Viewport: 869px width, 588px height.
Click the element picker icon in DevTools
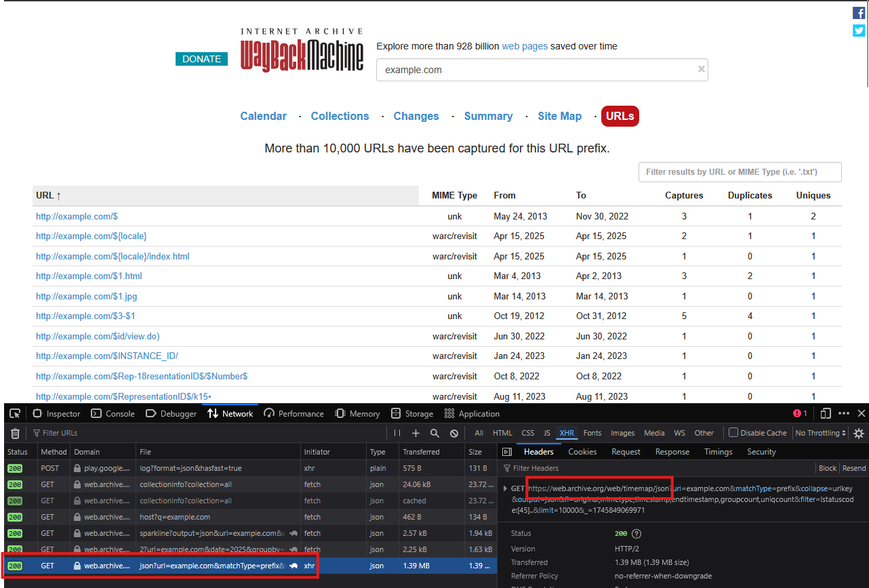pos(15,413)
